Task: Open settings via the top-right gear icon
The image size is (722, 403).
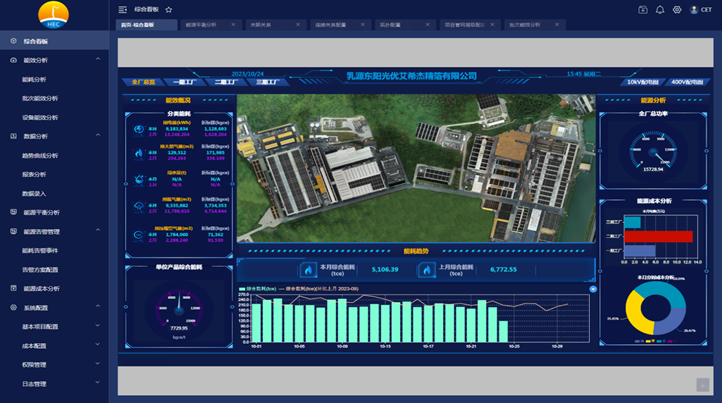Action: 677,10
